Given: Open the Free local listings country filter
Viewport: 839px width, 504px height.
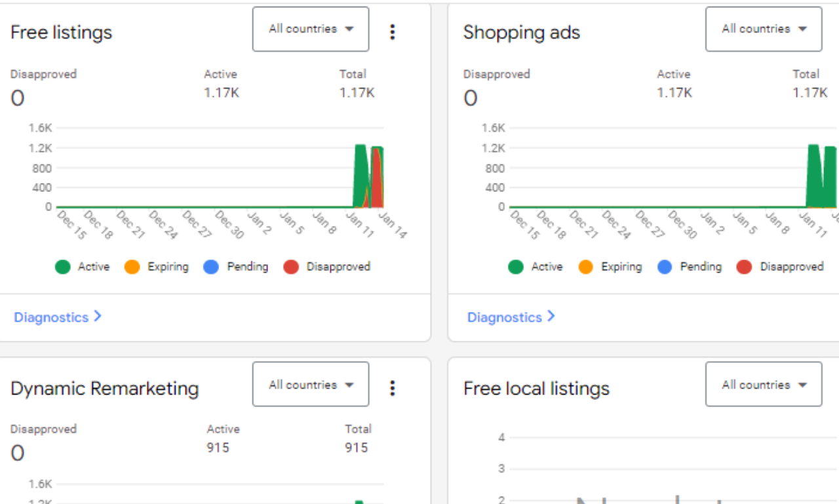Looking at the screenshot, I should pos(763,385).
